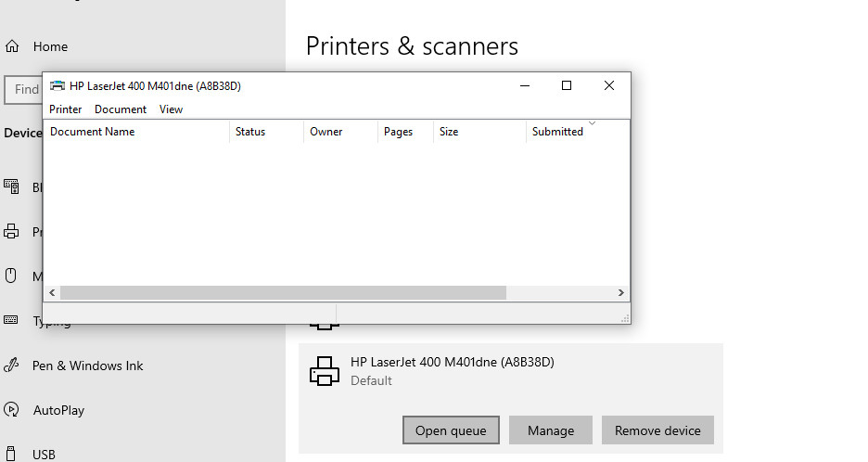Maximize the HP LaserJet queue window
The width and height of the screenshot is (868, 462).
coord(567,86)
